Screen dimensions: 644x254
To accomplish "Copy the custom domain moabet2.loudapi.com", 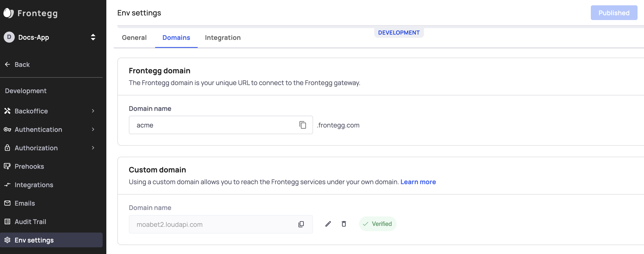I will point(301,224).
